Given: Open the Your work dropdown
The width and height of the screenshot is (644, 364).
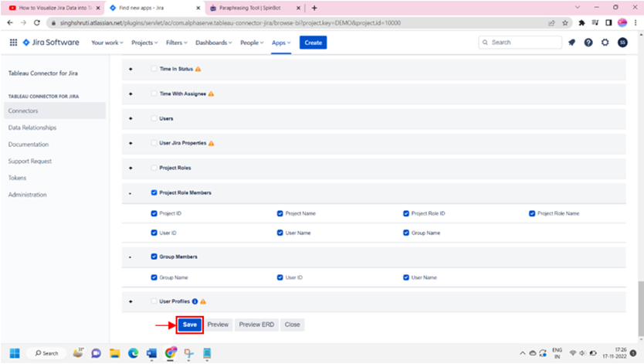Looking at the screenshot, I should pyautogui.click(x=107, y=43).
